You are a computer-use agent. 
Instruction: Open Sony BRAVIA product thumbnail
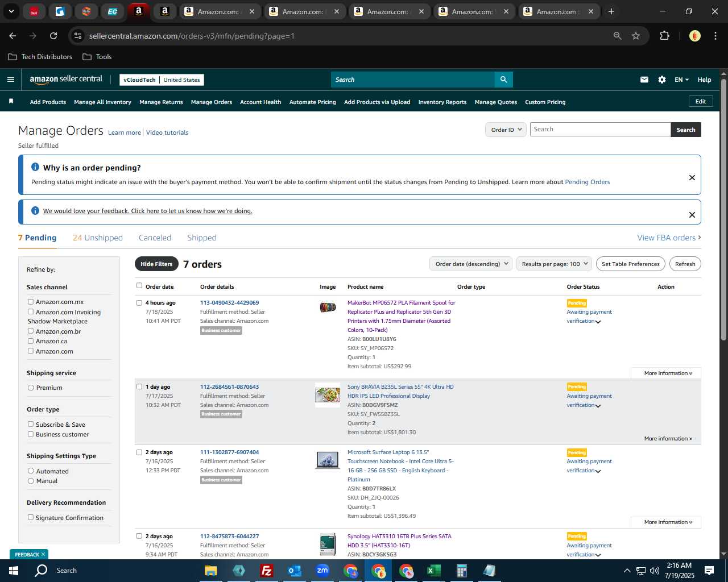point(328,394)
